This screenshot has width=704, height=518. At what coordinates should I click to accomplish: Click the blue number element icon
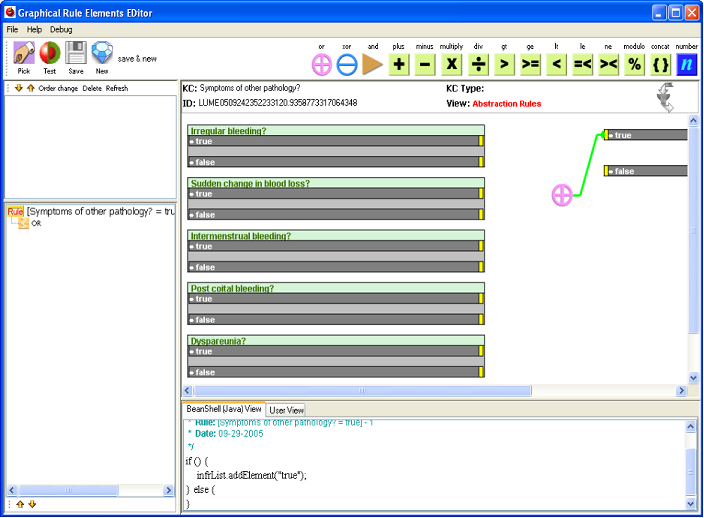[686, 65]
